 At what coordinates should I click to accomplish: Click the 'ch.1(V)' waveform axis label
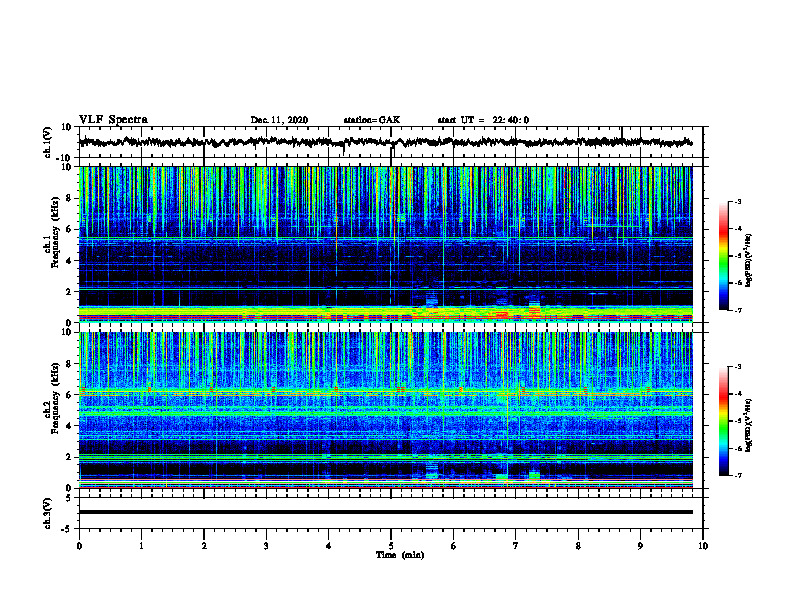48,142
